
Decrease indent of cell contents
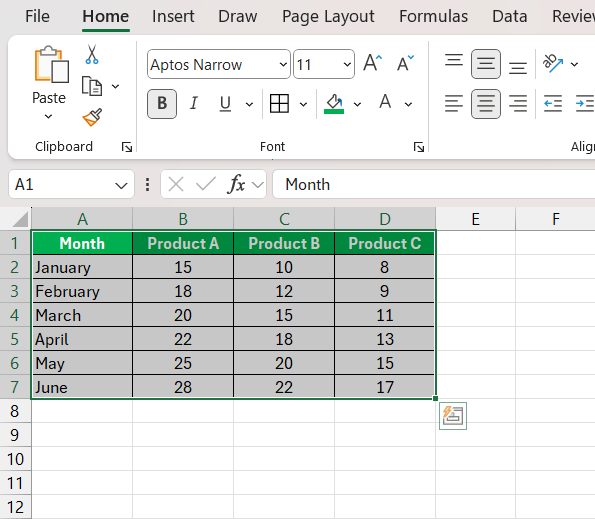[552, 104]
